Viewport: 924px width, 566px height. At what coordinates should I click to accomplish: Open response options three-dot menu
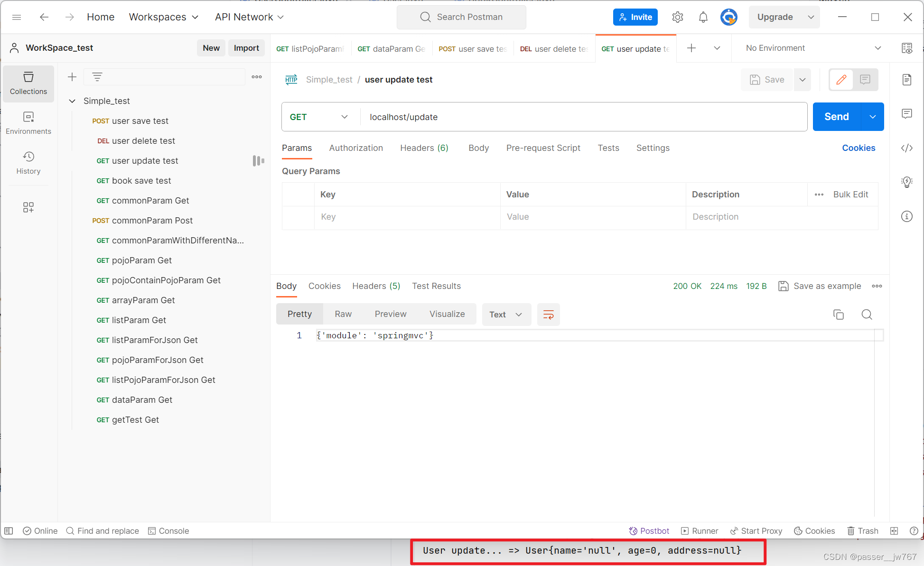[877, 286]
